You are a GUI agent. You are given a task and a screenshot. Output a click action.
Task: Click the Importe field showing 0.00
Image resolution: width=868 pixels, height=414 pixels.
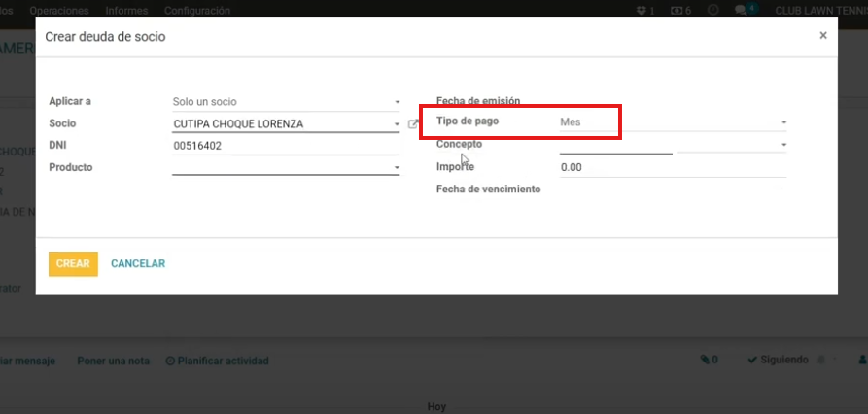coord(673,167)
